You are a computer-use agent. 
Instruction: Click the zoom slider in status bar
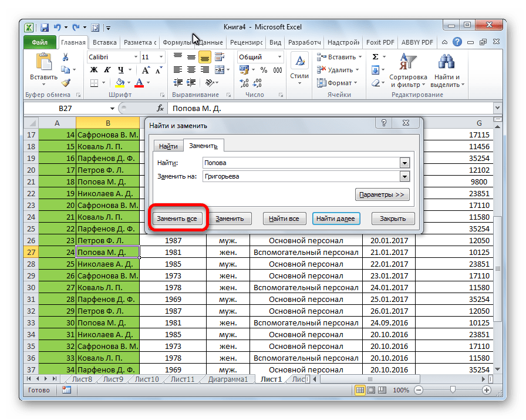(x=452, y=390)
